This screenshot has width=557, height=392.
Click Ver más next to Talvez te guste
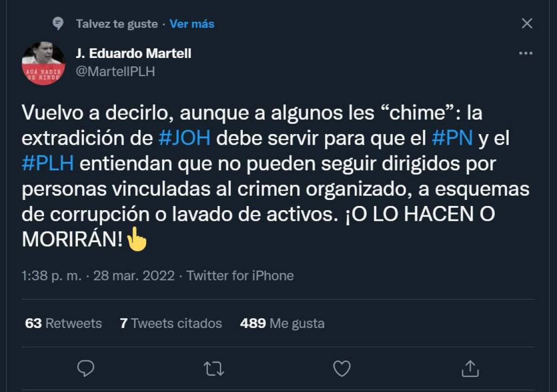[x=191, y=23]
